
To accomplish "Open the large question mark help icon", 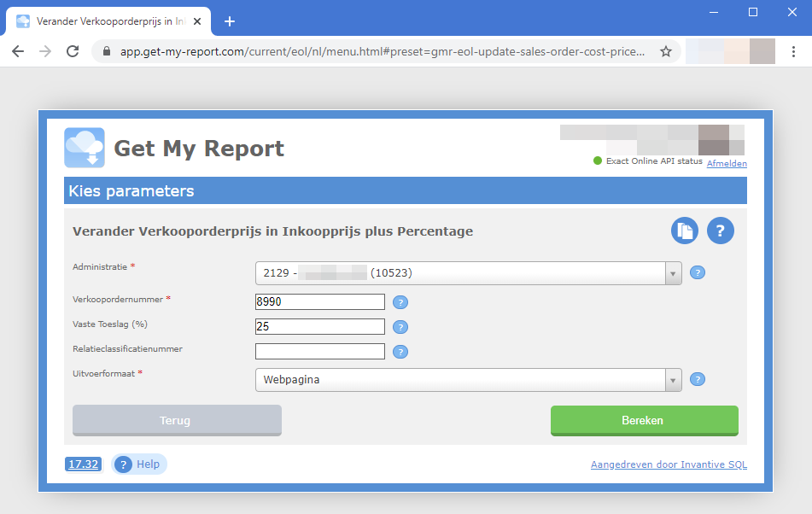I will coord(721,231).
